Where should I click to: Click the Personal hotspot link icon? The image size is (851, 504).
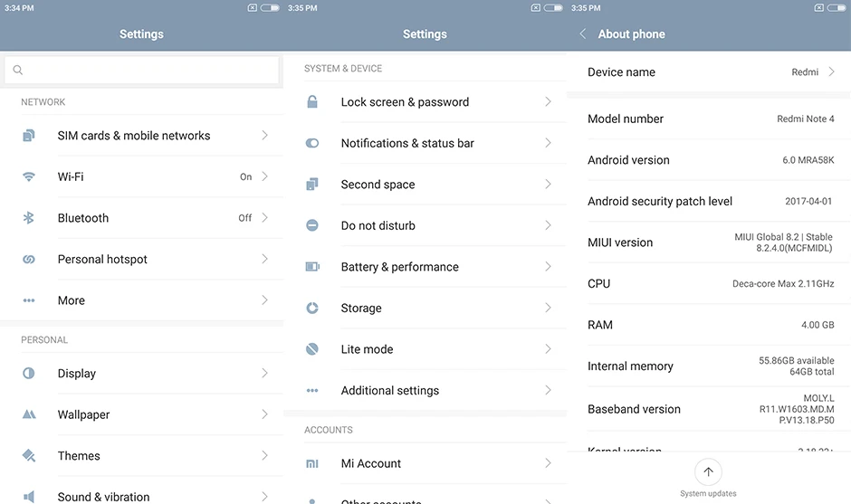point(29,260)
